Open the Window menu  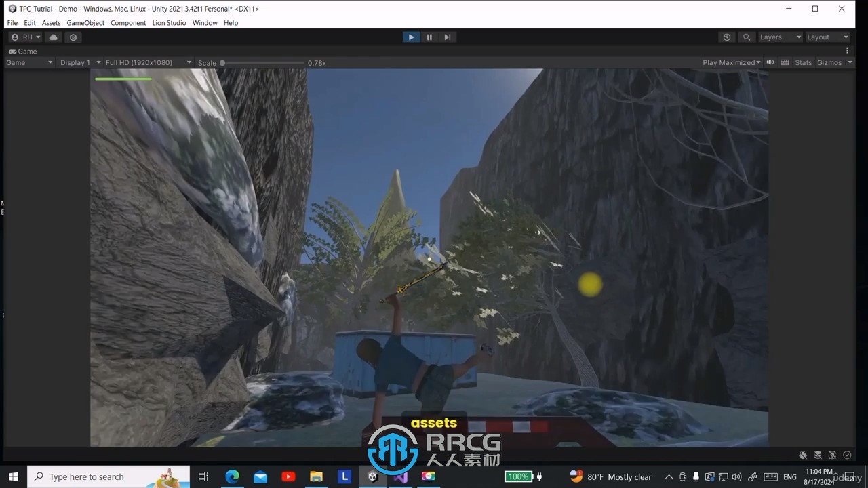205,23
